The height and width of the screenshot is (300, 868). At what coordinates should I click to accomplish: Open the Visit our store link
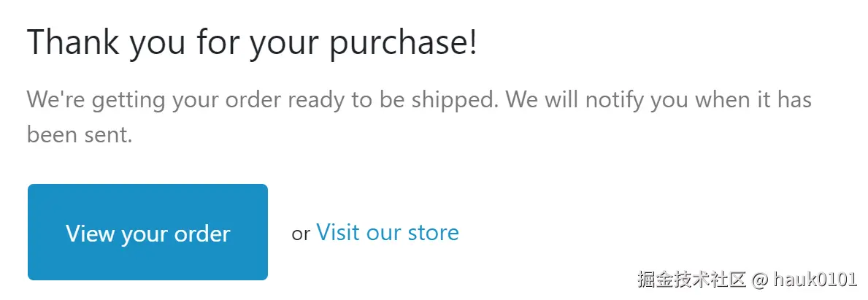pyautogui.click(x=387, y=232)
